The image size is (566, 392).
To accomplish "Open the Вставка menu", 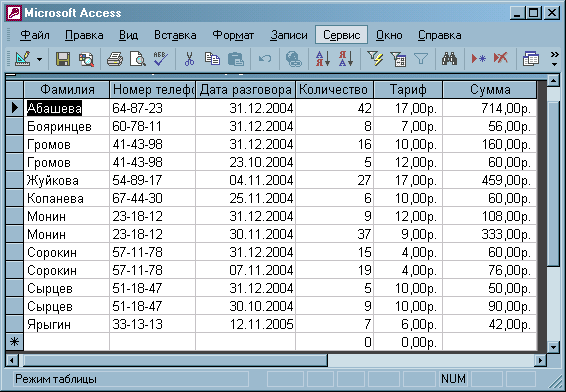I will pos(175,35).
